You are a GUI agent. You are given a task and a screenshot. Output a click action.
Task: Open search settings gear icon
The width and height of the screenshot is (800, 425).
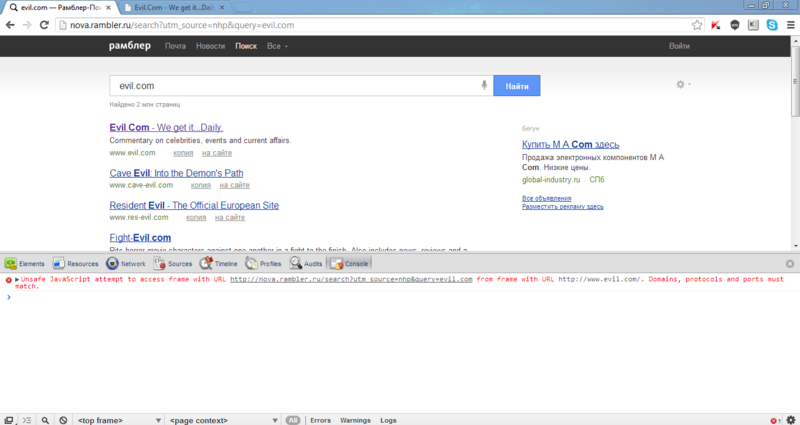(x=680, y=85)
